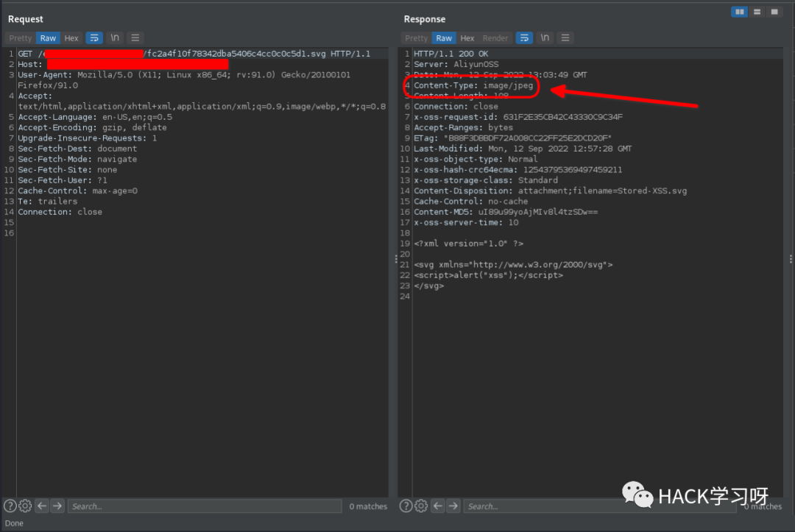Click the script alert("xss") line in response
Viewport: 795px width, 532px height.
click(x=488, y=276)
